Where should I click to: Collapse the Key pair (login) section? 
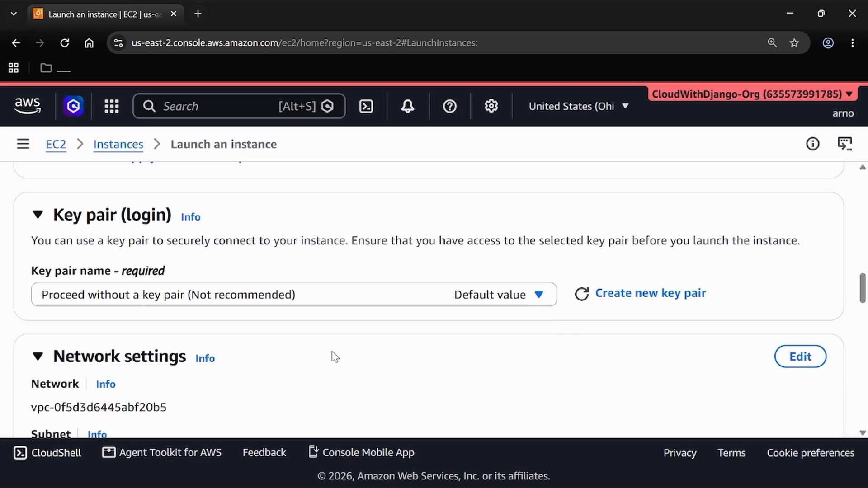point(38,215)
